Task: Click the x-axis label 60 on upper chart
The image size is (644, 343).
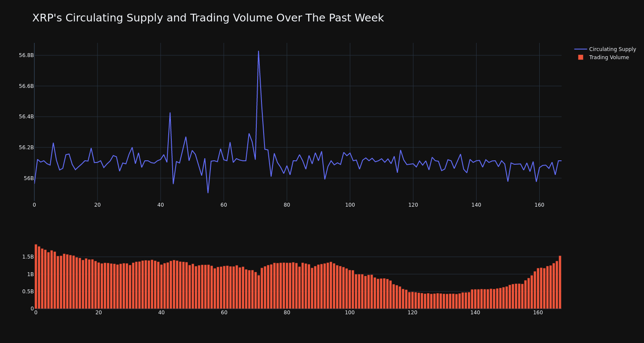Action: point(224,205)
